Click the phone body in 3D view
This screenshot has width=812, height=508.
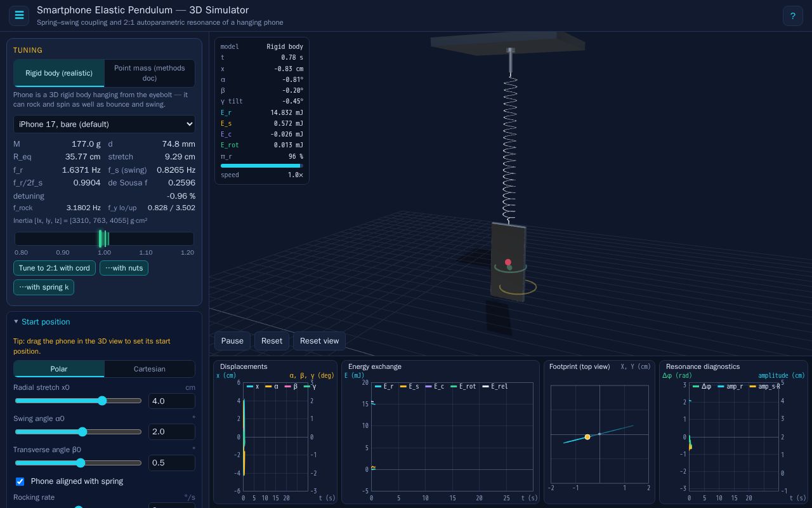(x=508, y=262)
